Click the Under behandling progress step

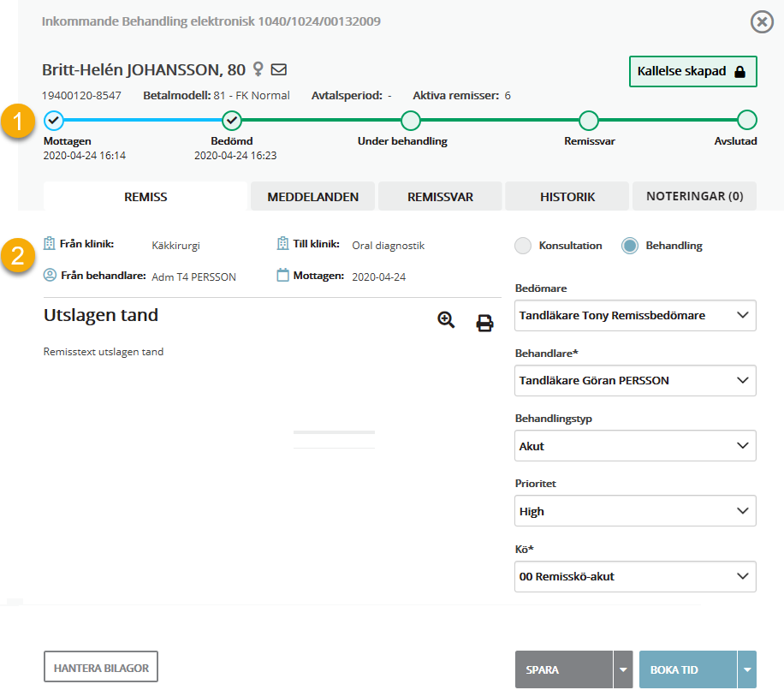[x=411, y=120]
